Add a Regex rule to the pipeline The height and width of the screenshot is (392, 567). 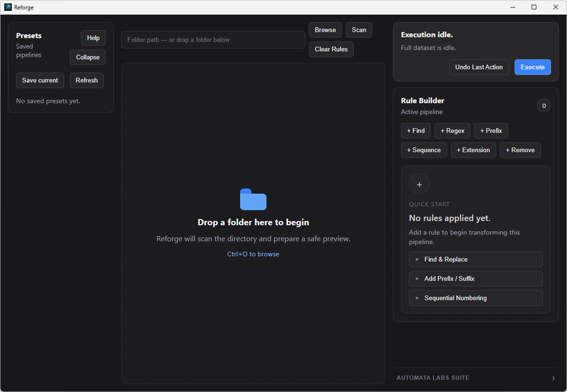tap(452, 131)
